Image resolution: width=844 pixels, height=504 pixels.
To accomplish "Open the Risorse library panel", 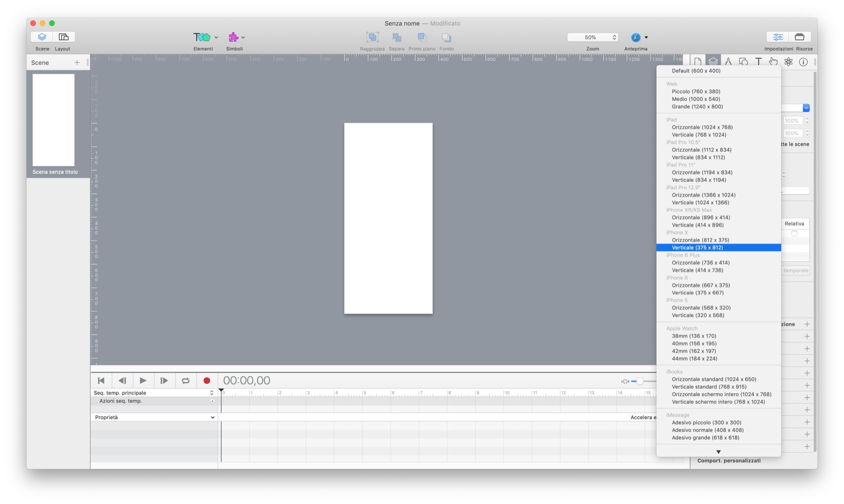I will (x=800, y=37).
